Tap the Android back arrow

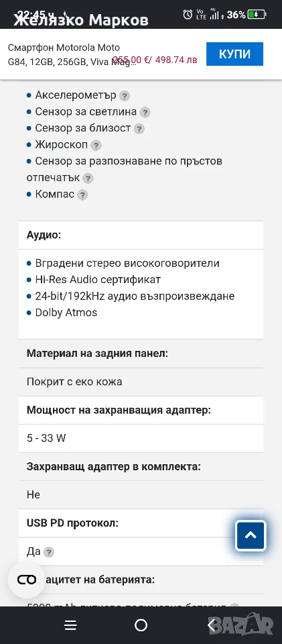(x=212, y=625)
